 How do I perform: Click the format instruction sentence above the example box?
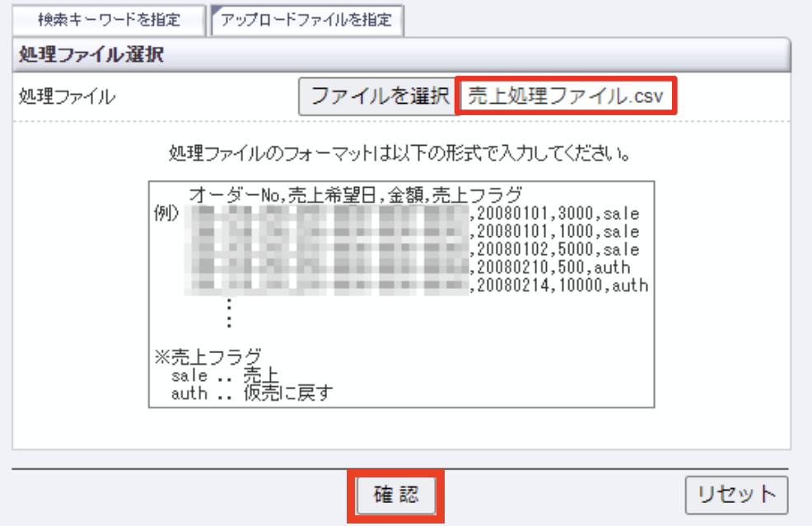[x=399, y=153]
